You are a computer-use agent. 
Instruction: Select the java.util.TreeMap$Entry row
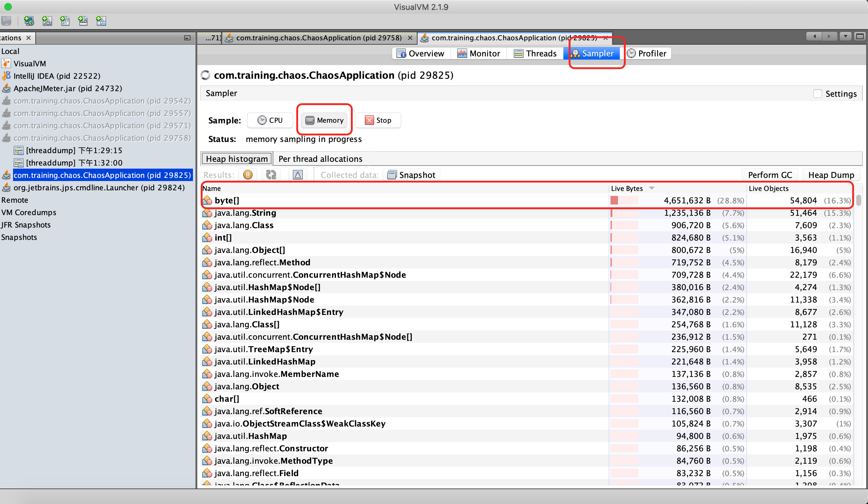(527, 349)
